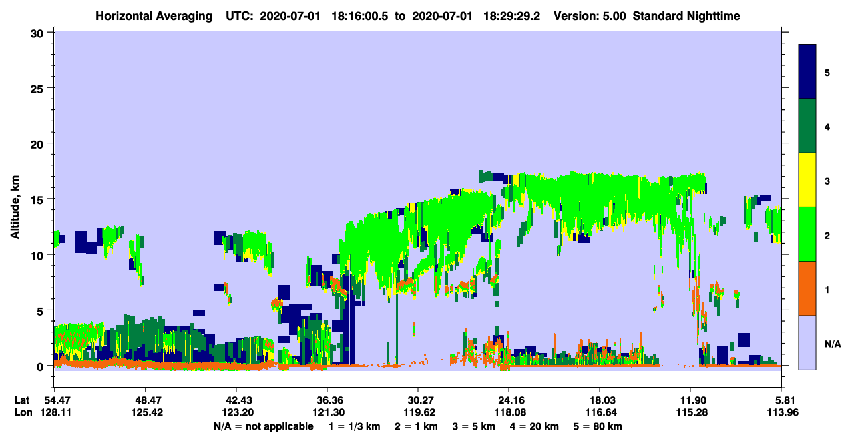Click longitude label 118.08 below axis
Viewport: 868px width, 445px height.
[x=509, y=412]
